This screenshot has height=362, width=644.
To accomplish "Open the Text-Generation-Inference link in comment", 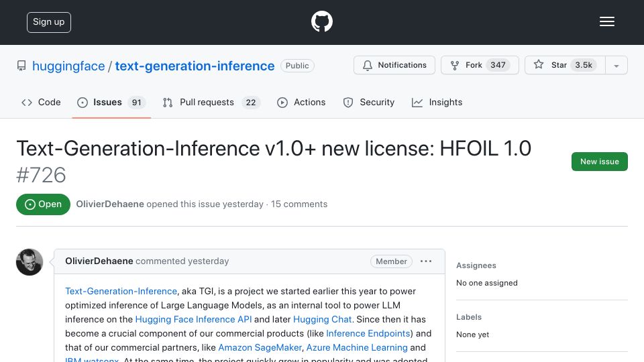I will coord(121,291).
